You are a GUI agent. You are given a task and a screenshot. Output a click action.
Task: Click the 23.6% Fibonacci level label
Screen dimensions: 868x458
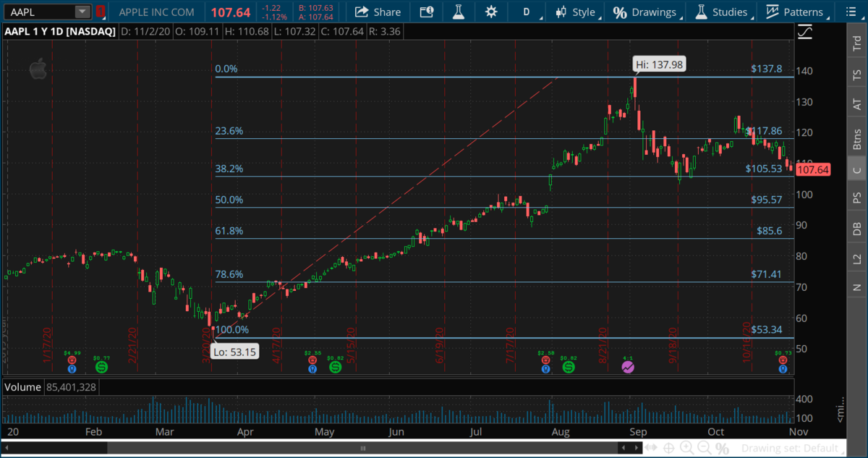(229, 131)
